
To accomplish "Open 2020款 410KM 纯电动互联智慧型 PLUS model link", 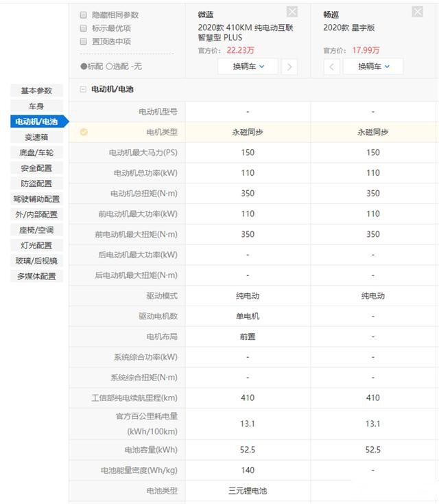I will point(246,32).
